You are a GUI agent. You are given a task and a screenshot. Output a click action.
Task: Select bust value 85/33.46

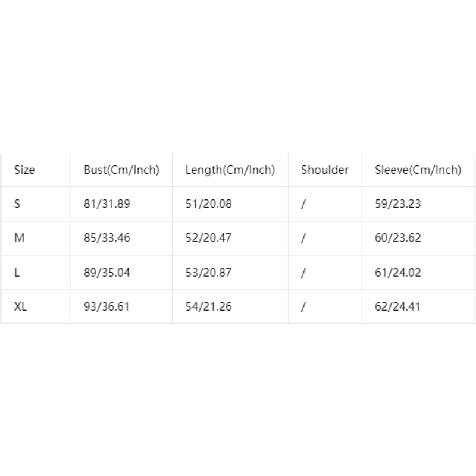coord(107,237)
